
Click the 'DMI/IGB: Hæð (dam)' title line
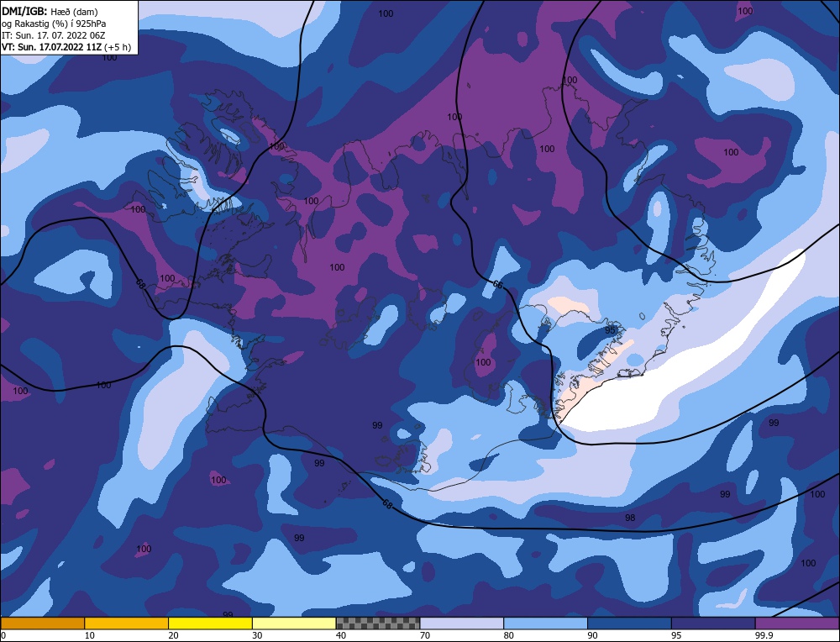(50, 11)
